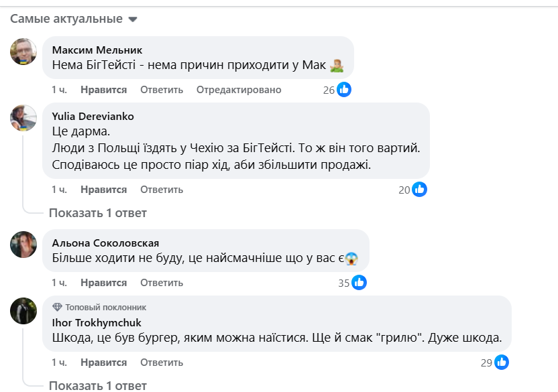Screen dimensions: 558x392
Task: Reply to Yulia Derevianko's comment
Action: (161, 190)
